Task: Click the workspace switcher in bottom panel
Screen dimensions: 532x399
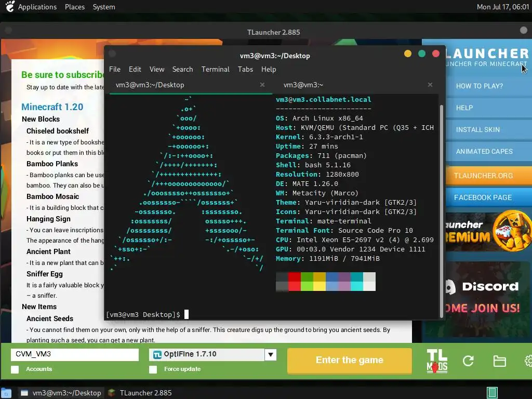Action: coord(492,393)
